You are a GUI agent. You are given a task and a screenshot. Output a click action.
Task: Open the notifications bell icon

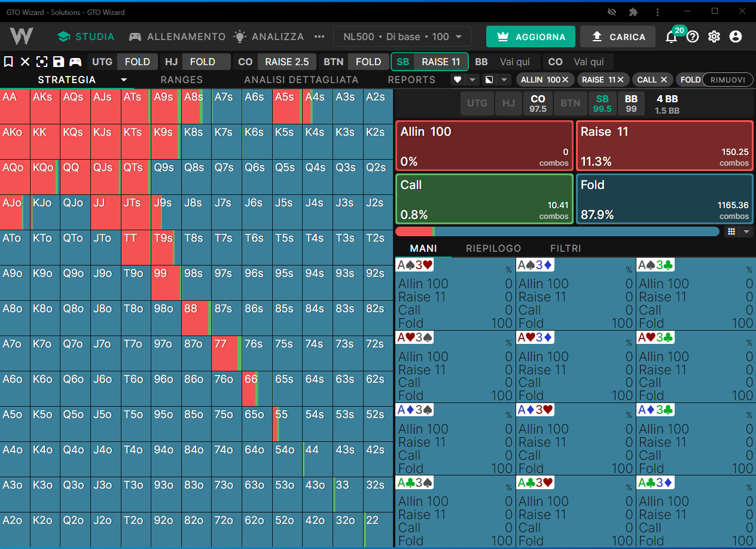point(672,37)
